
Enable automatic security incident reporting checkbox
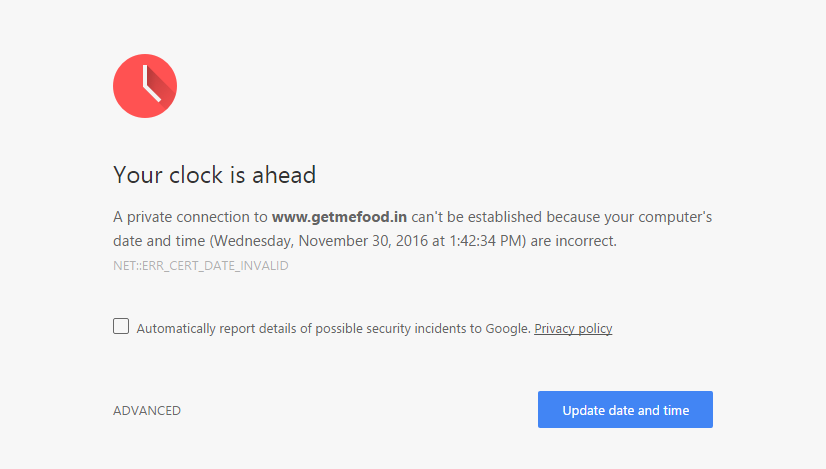pyautogui.click(x=121, y=326)
